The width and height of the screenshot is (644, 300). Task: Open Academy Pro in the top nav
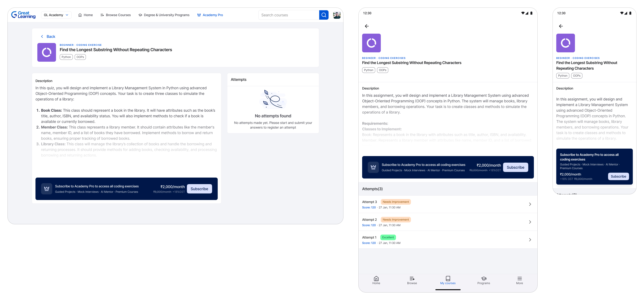(x=210, y=15)
